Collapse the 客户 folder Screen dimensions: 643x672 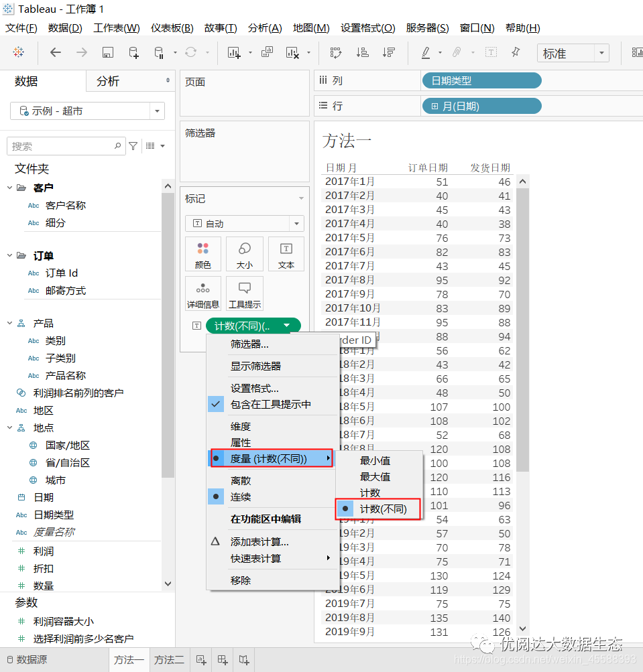[10, 188]
